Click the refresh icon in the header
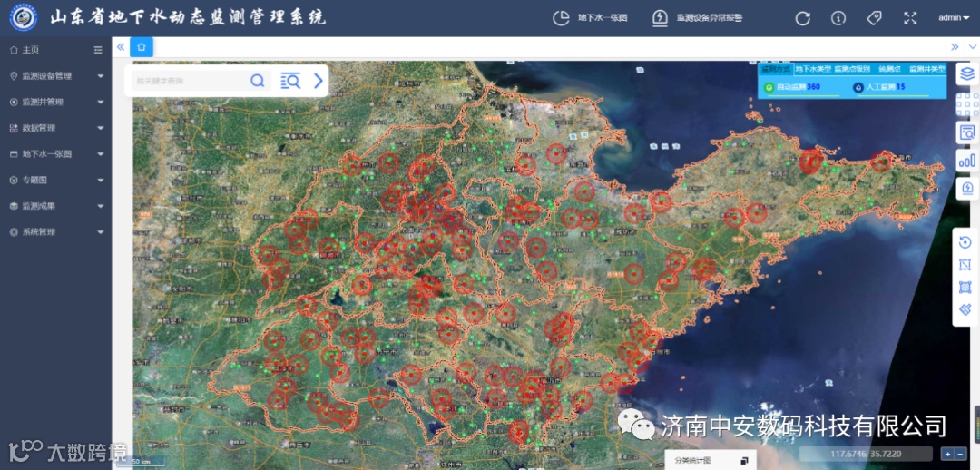This screenshot has width=980, height=470. tap(802, 18)
